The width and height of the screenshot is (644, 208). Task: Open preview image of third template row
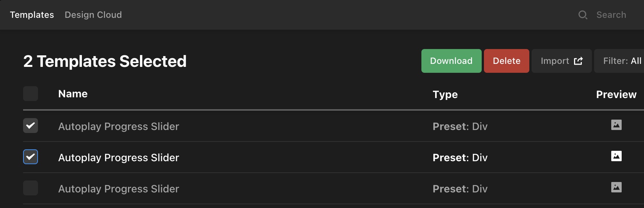click(616, 187)
